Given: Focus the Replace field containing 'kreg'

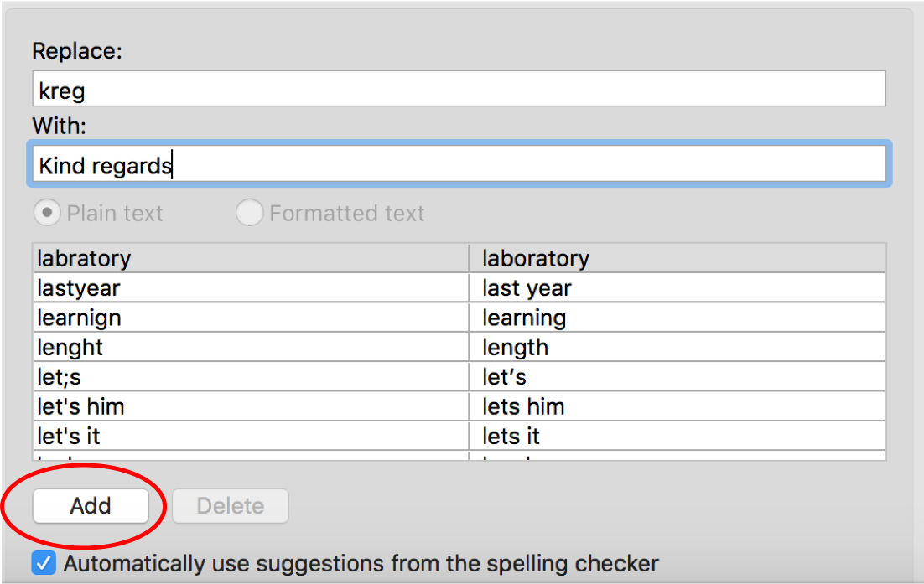Looking at the screenshot, I should [x=459, y=89].
